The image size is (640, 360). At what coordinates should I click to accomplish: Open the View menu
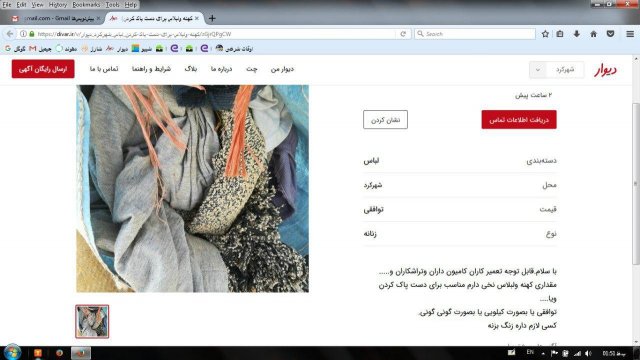click(x=37, y=5)
